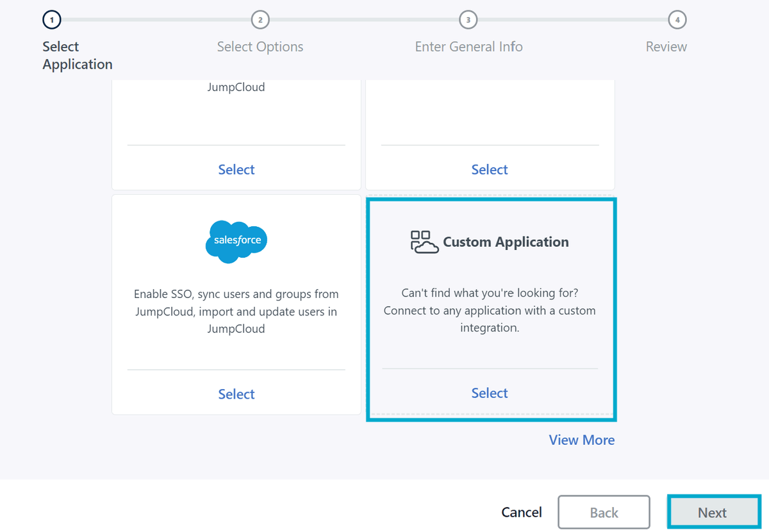Click step 4 Review indicator
Viewport: 769px width, 532px height.
pyautogui.click(x=677, y=20)
